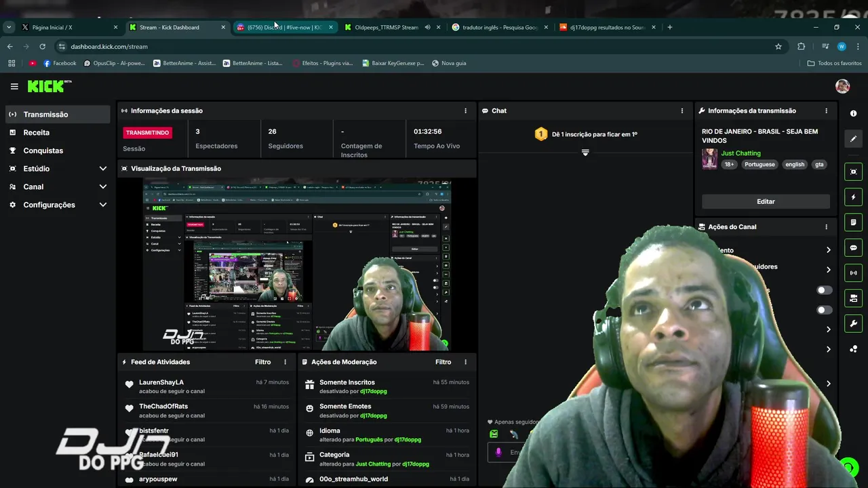Open the tab search dropdown arrow
868x488 pixels.
tap(9, 27)
